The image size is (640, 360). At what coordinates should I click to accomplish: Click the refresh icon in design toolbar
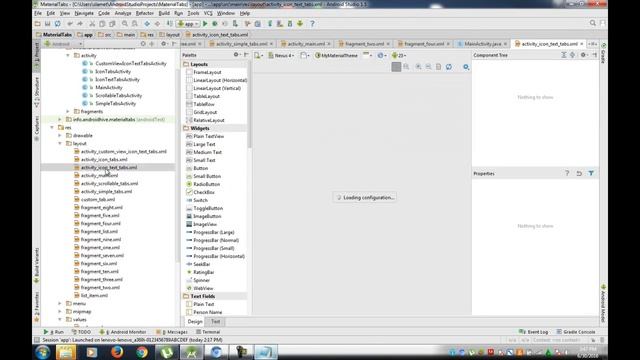point(449,67)
